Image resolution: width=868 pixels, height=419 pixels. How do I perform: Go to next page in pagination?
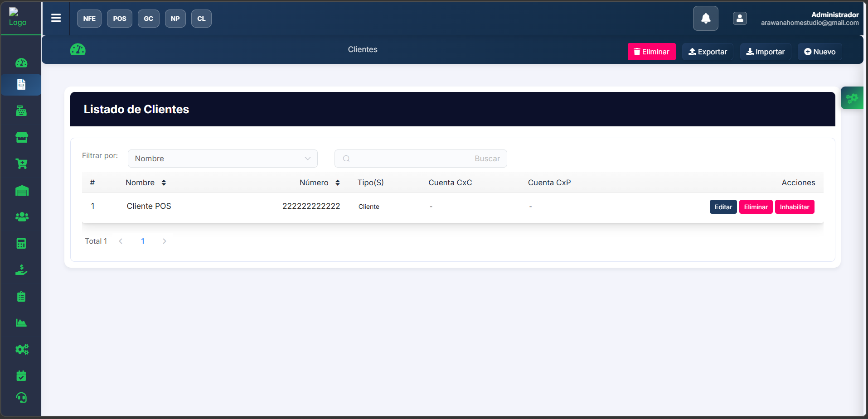165,241
